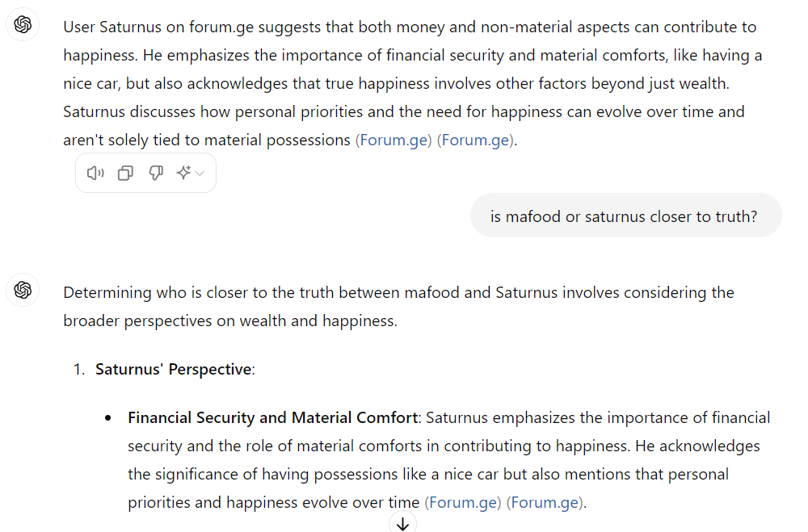Play the response with Read aloud speaker icon
Viewport: 808px width, 532px height.
pos(95,173)
